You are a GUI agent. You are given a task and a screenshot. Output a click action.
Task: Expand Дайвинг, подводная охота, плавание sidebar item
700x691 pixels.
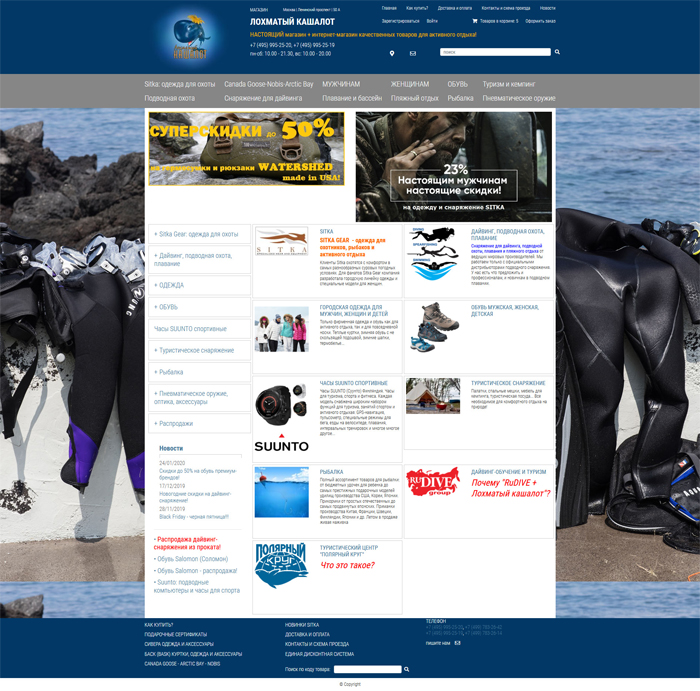(x=199, y=260)
